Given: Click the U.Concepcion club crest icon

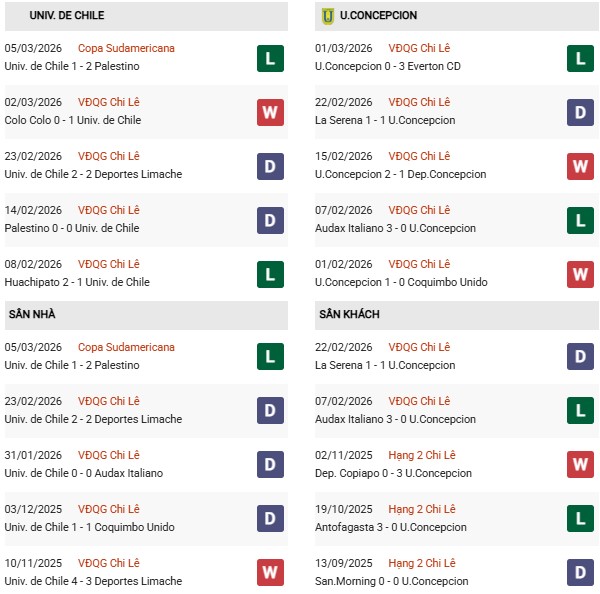Looking at the screenshot, I should point(327,16).
